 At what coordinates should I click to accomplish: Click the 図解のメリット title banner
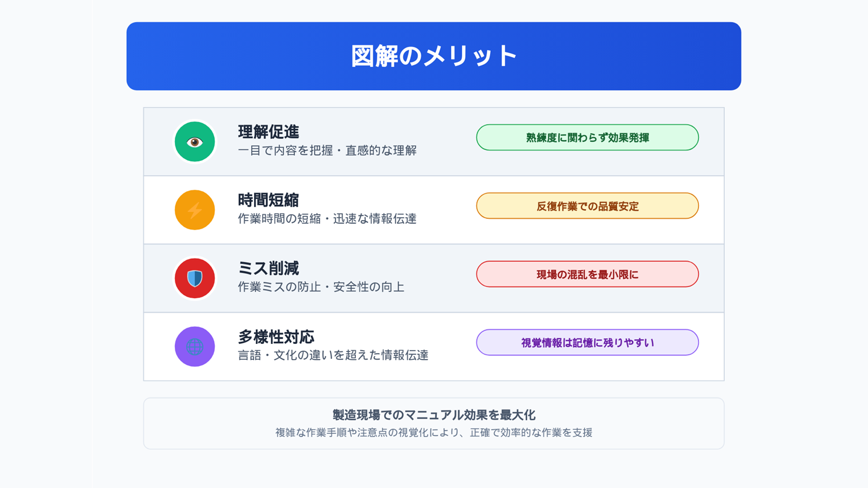[x=434, y=56]
